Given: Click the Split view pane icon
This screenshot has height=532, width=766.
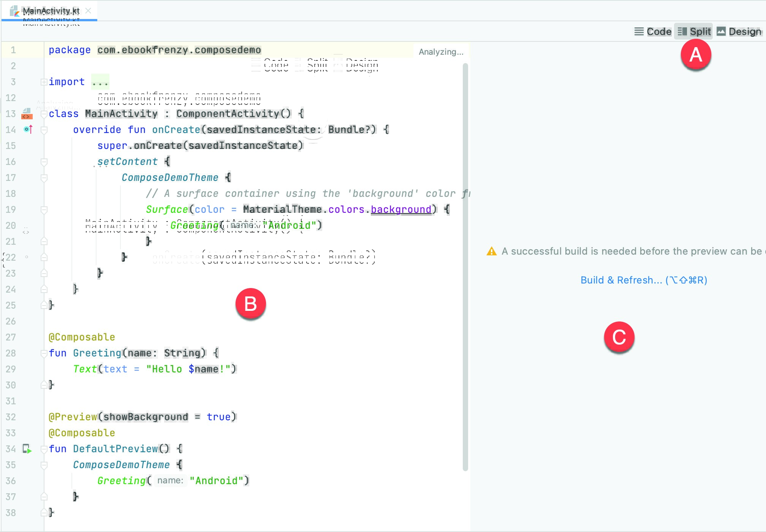Looking at the screenshot, I should coord(682,32).
